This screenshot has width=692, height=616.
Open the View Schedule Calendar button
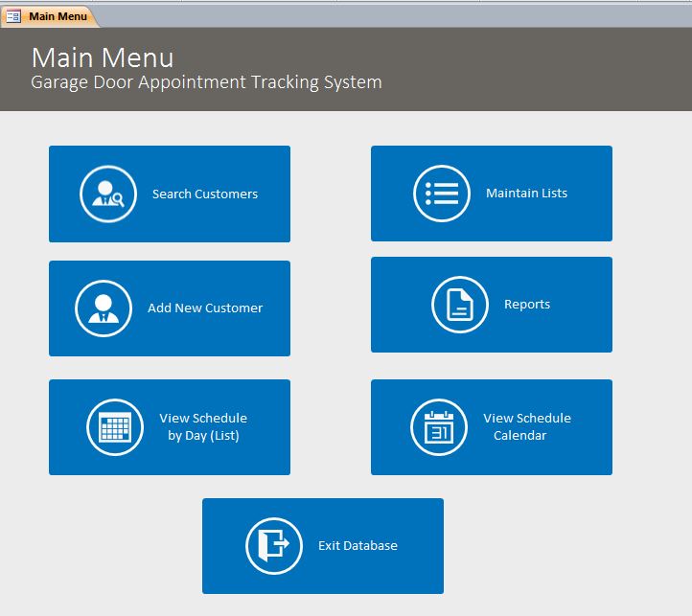[x=491, y=427]
